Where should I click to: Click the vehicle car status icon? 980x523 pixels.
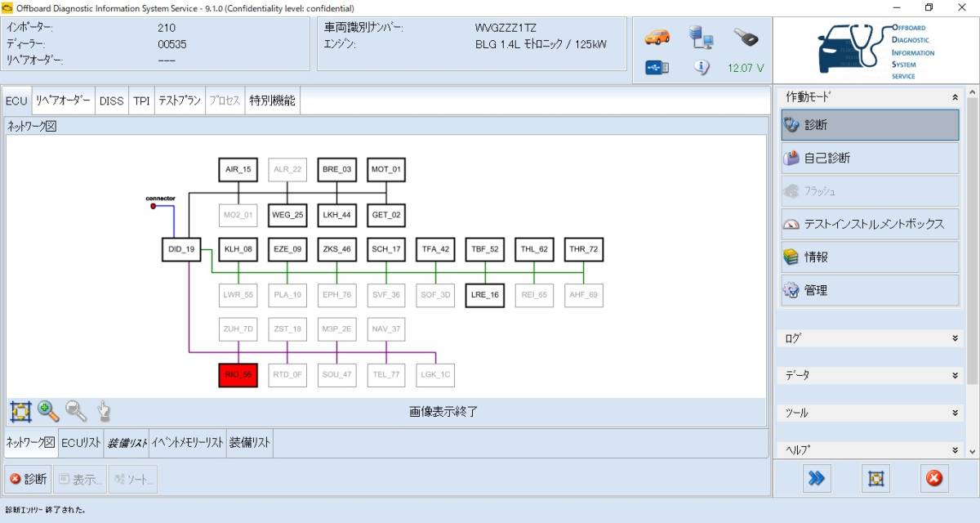[x=657, y=37]
